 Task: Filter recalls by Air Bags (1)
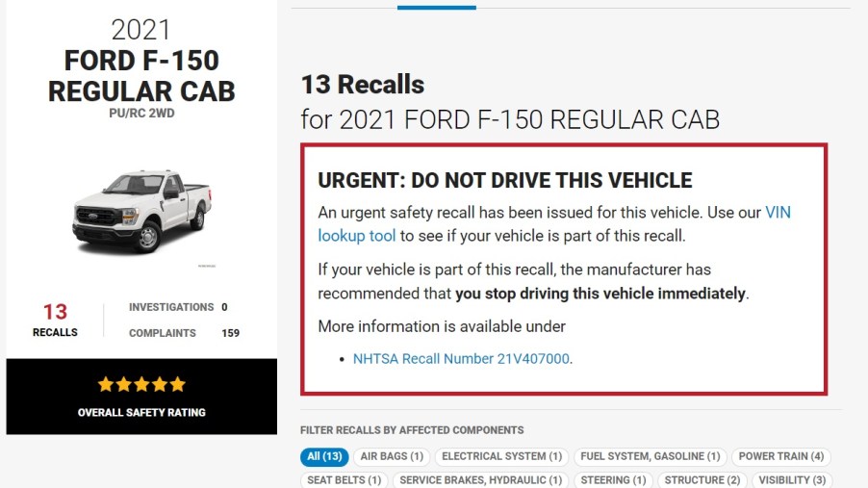point(391,456)
